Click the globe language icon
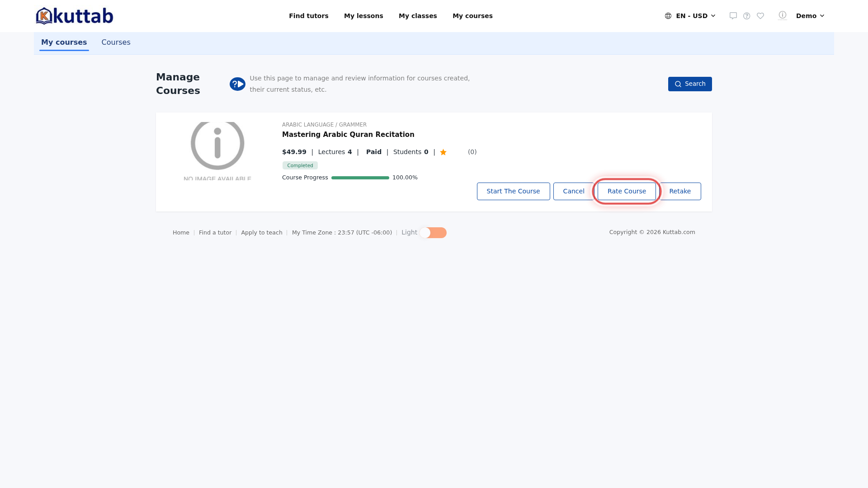Viewport: 868px width, 488px height. point(668,16)
